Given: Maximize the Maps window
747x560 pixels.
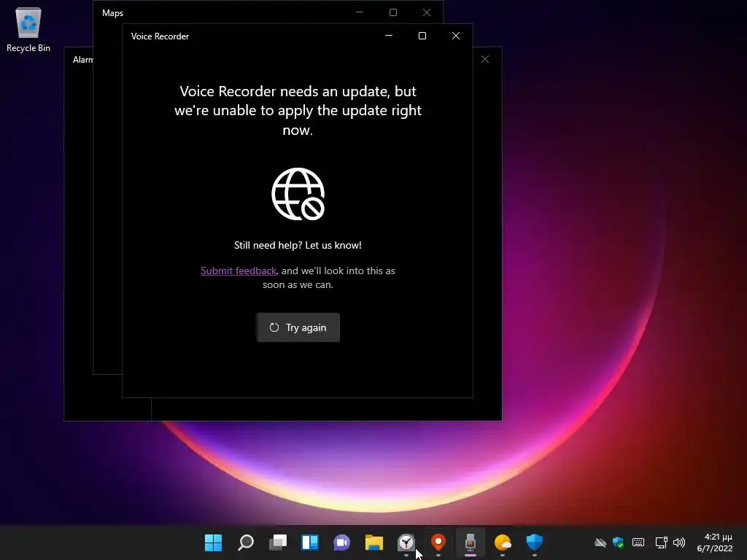Looking at the screenshot, I should click(393, 12).
